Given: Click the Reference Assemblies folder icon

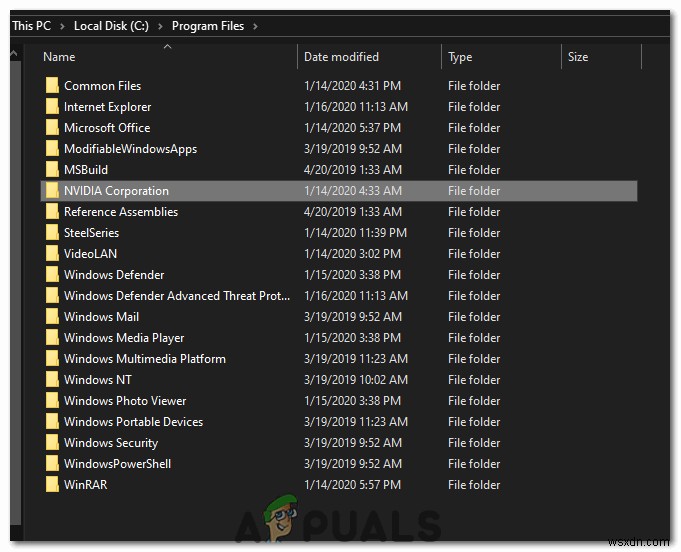Looking at the screenshot, I should click(52, 212).
